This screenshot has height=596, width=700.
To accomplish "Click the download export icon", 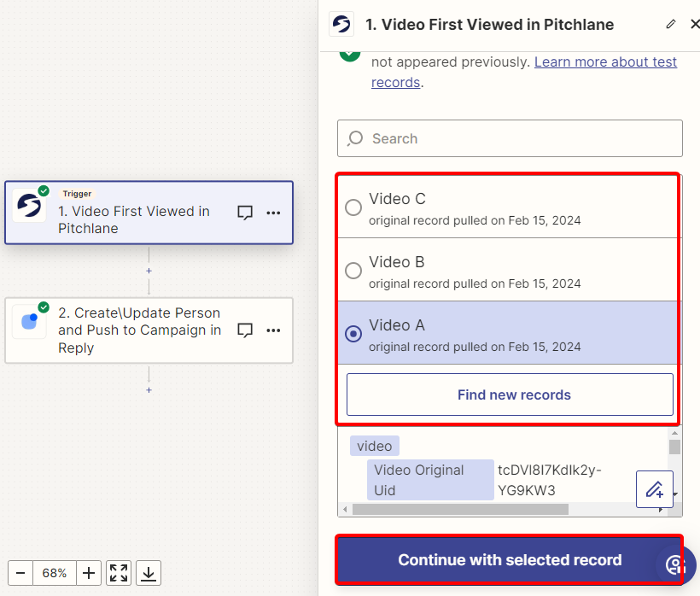I will 149,573.
